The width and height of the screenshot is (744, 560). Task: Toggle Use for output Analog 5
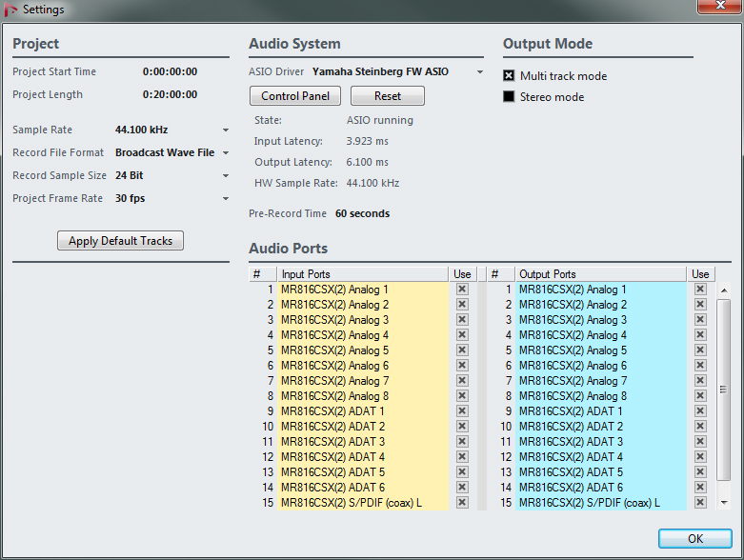point(700,350)
